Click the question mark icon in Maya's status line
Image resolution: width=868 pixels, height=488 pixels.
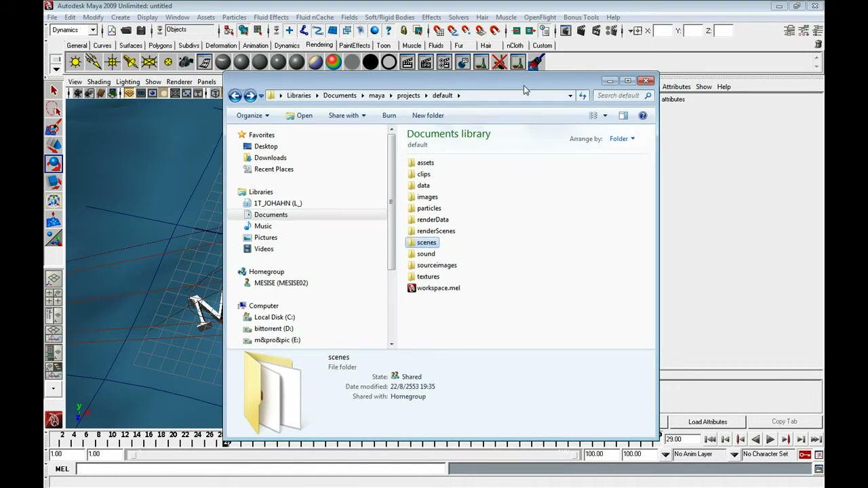[389, 30]
